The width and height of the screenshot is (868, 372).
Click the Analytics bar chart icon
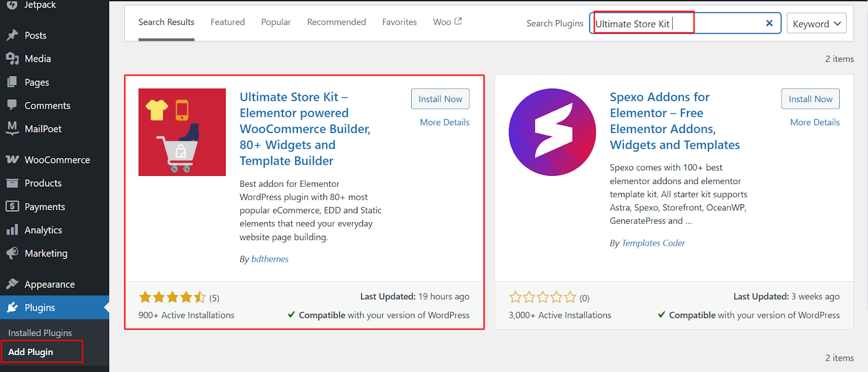tap(12, 230)
